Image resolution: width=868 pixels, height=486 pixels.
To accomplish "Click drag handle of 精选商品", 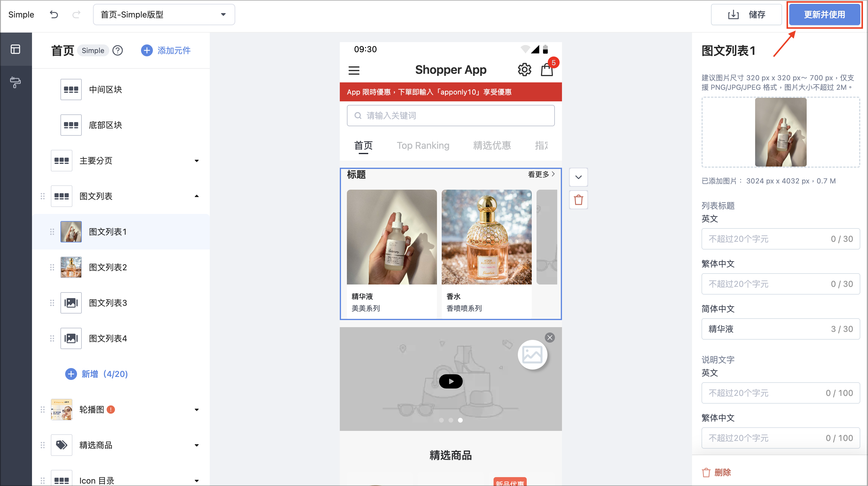I will (x=42, y=445).
